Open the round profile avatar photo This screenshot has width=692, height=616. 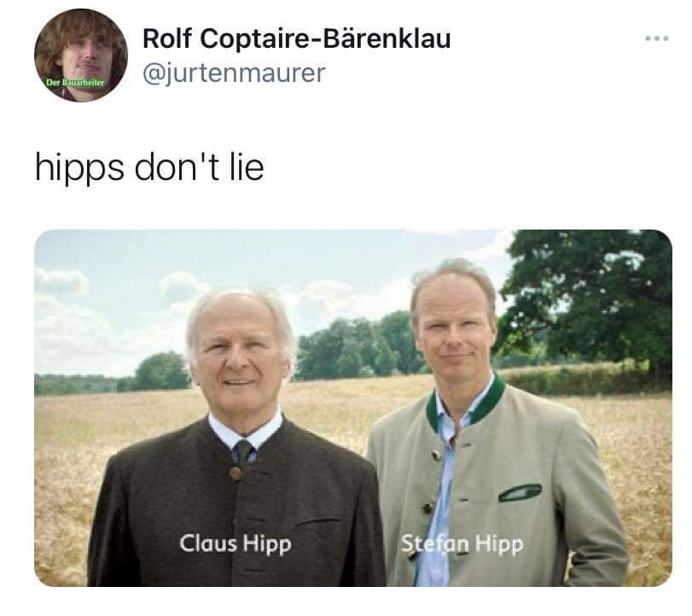pos(81,55)
